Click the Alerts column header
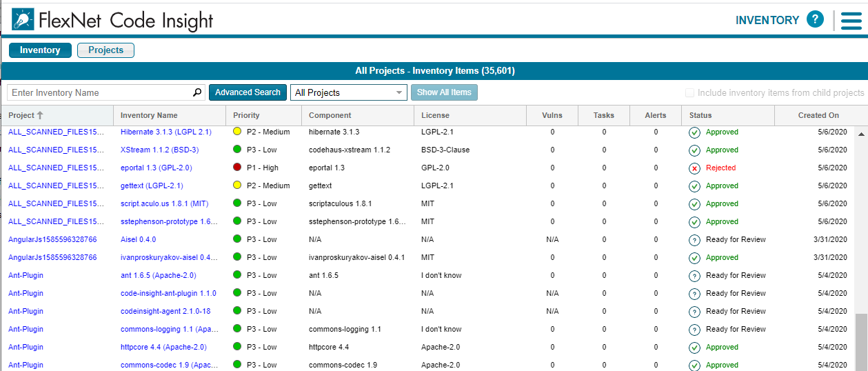The height and width of the screenshot is (371, 868). (x=656, y=115)
